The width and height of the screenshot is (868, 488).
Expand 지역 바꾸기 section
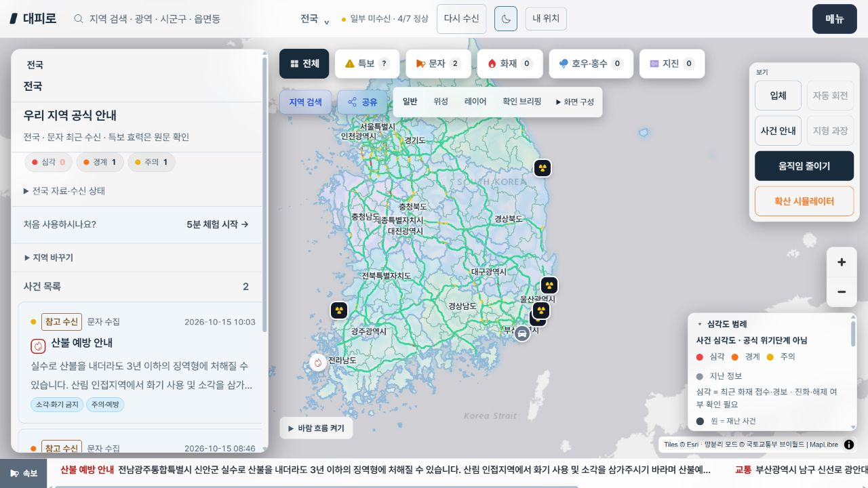click(48, 258)
